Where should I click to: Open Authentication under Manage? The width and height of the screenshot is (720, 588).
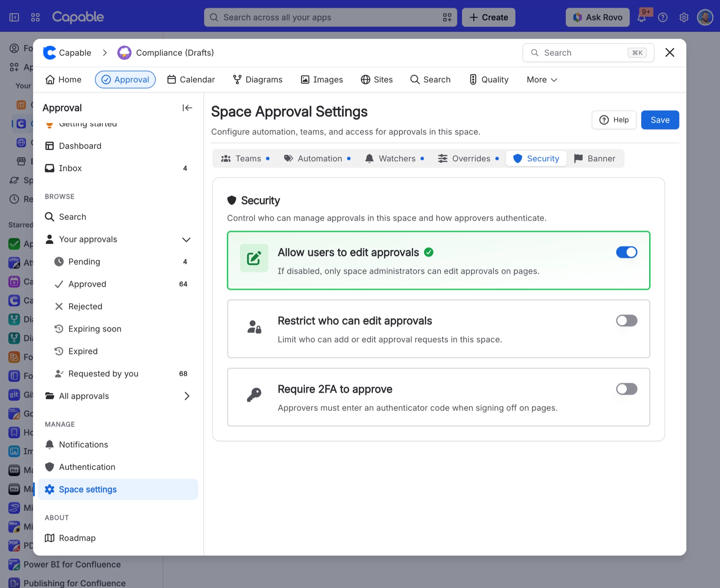118,467
